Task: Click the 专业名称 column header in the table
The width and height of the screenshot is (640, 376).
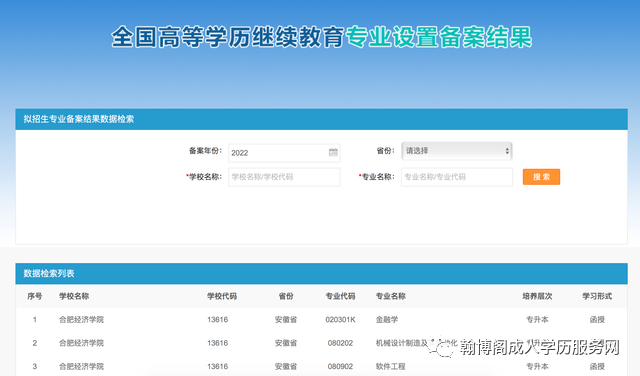Action: coord(391,296)
